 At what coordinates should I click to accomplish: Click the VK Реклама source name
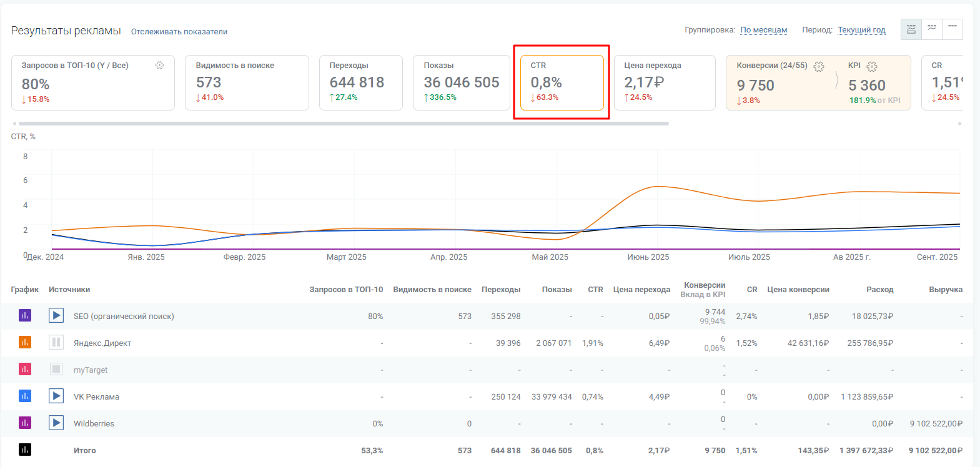(96, 397)
